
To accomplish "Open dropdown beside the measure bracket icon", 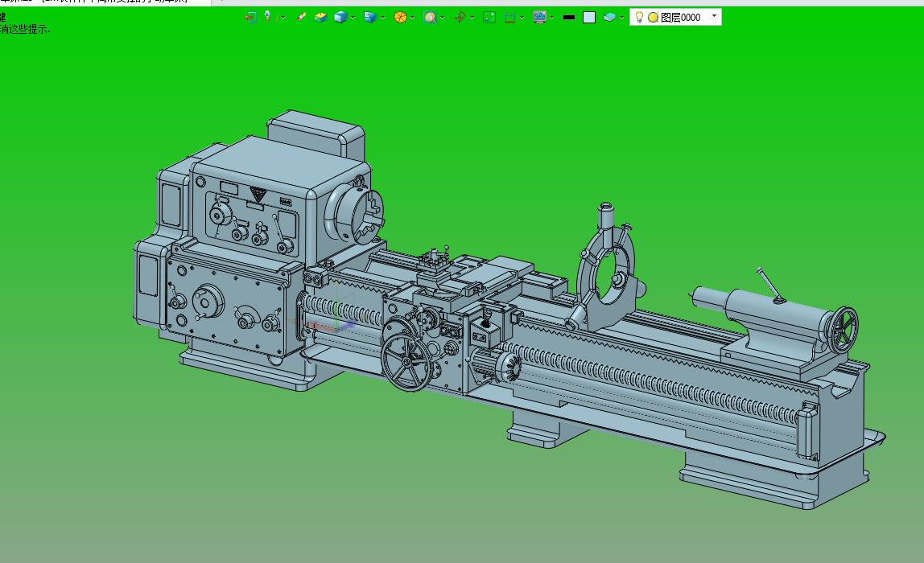I will [x=522, y=18].
